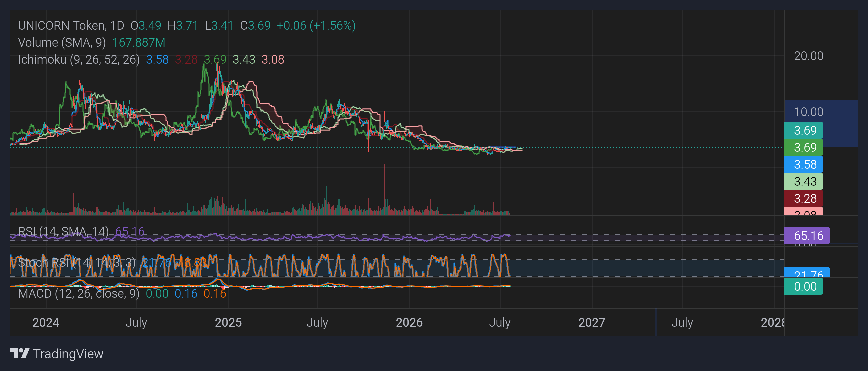This screenshot has width=868, height=371.
Task: Click the July label right after 2027
Action: coord(683,322)
